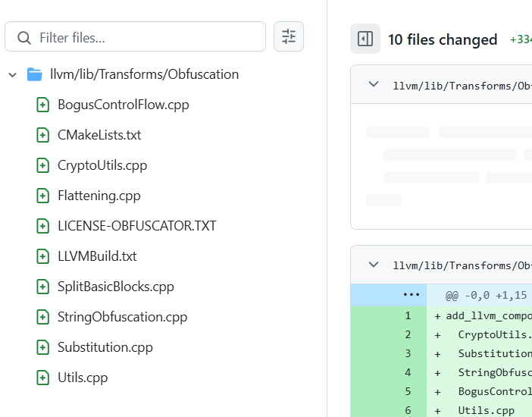Collapse the file tree sidebar panel
The image size is (532, 417).
[x=365, y=39]
